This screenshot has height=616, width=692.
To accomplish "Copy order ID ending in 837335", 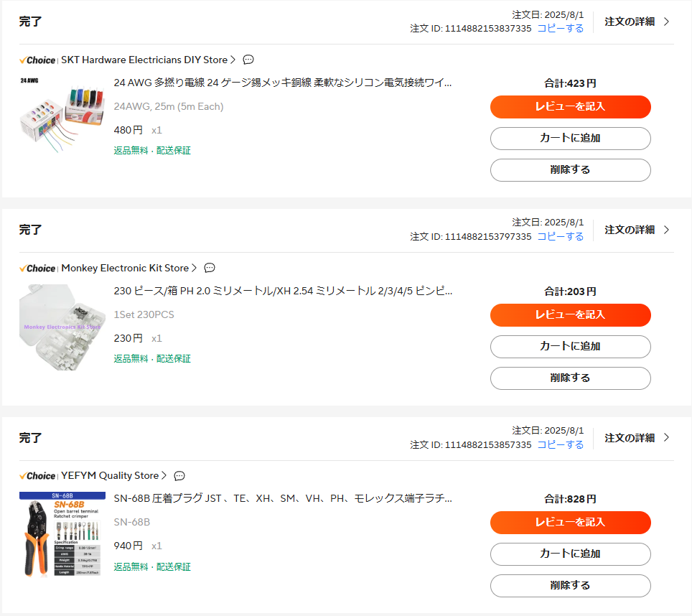I will (x=560, y=29).
